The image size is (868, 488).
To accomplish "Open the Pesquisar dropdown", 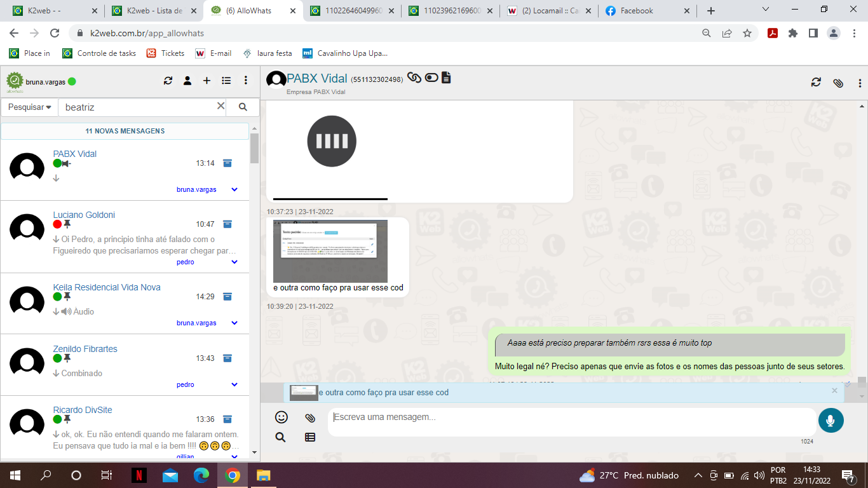I will (x=30, y=107).
